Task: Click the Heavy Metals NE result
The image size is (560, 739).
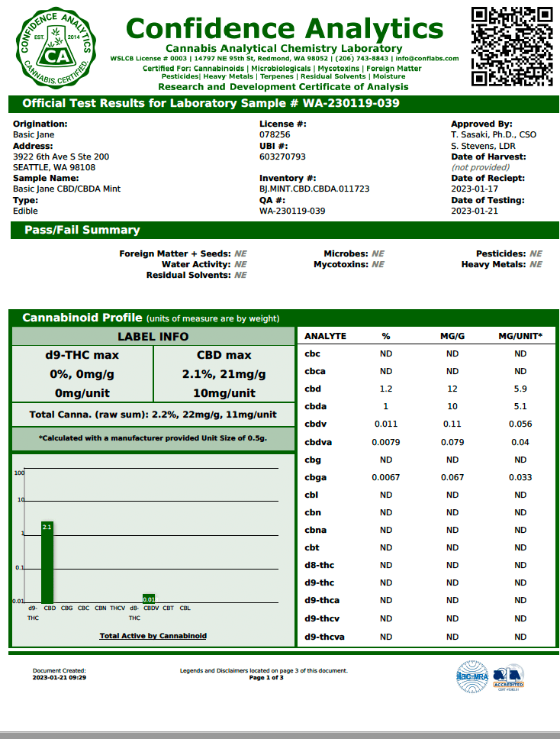Action: coord(536,264)
